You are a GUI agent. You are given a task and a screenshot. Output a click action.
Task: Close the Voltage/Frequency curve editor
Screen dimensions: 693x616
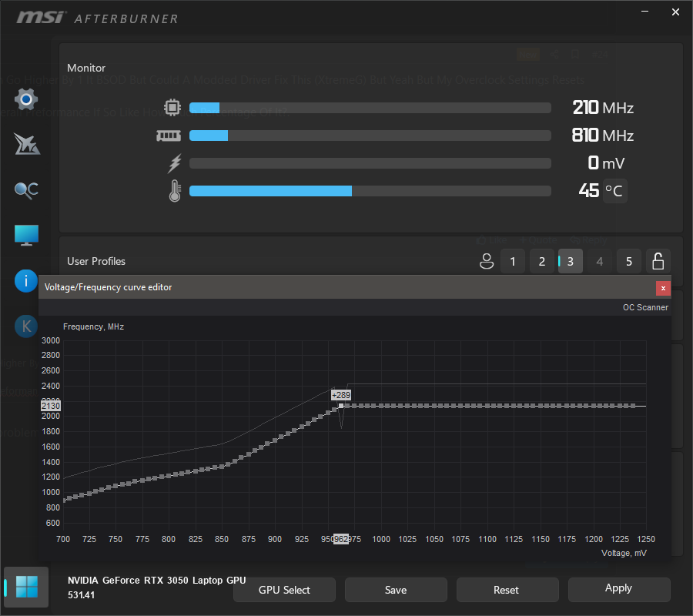(663, 288)
